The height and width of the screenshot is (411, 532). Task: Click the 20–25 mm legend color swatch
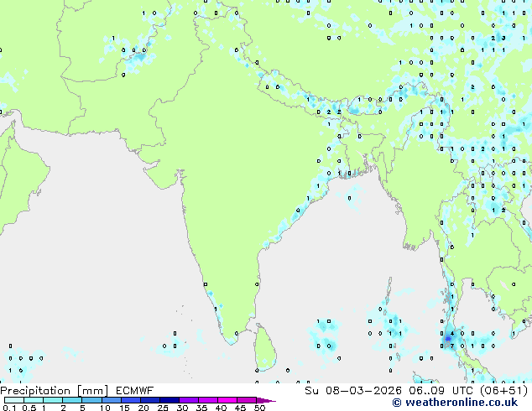pos(149,400)
